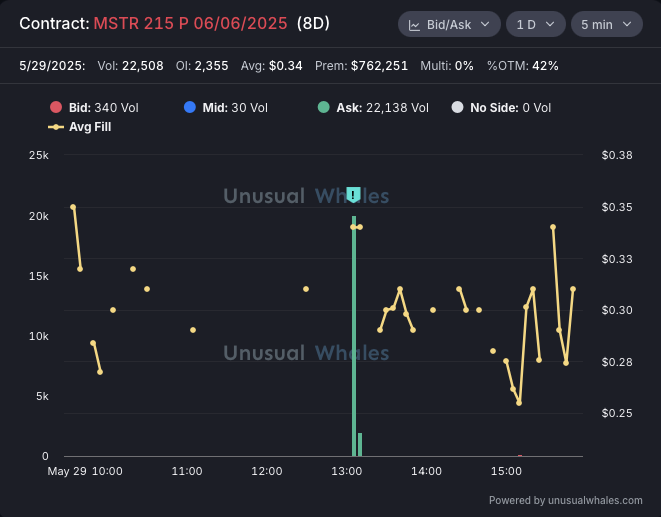Click the blue Mid color circle

[190, 107]
